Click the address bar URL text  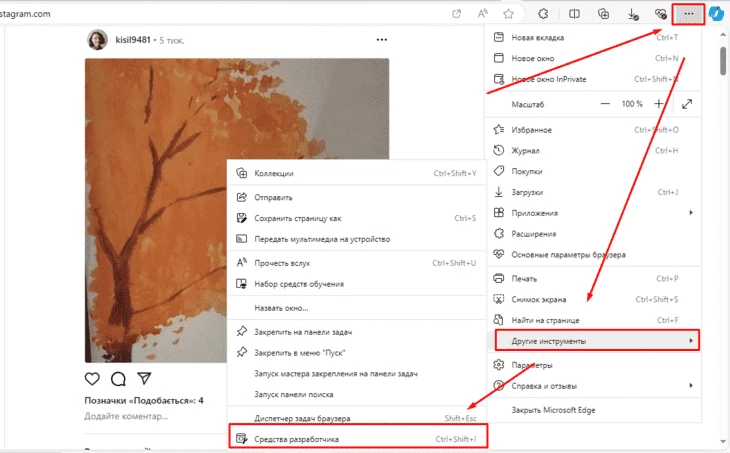25,14
